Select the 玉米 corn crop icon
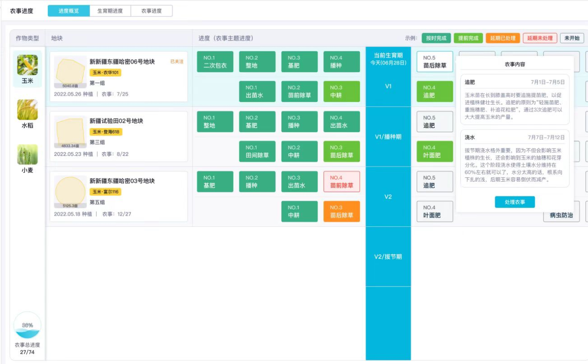Screen dimensions: 588x364 pyautogui.click(x=28, y=65)
